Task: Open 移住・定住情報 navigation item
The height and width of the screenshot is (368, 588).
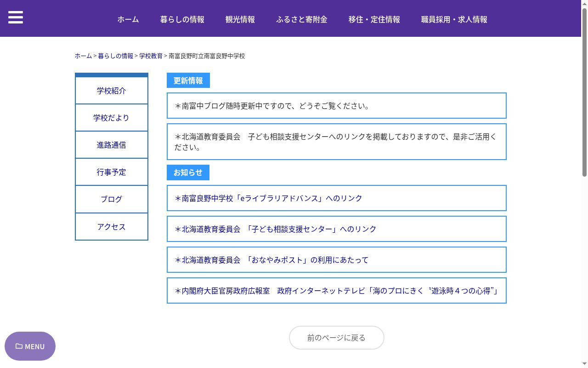Action: (x=374, y=19)
